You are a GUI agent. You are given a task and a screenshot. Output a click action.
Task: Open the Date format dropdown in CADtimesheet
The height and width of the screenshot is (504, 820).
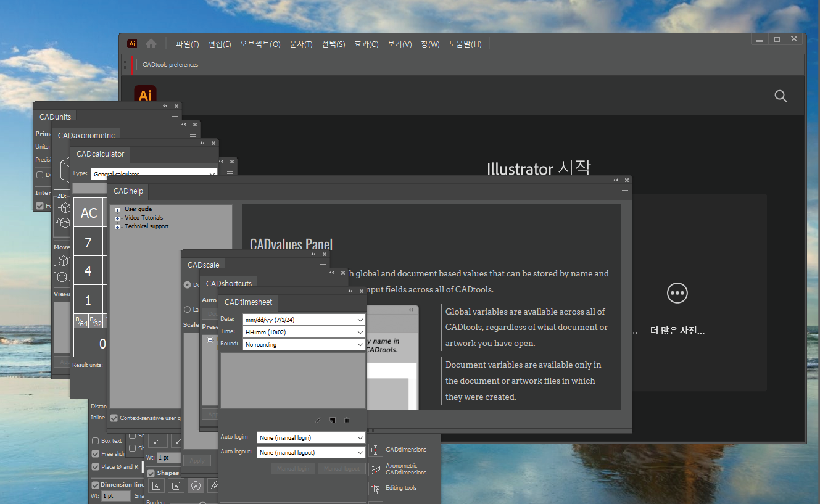coord(304,320)
